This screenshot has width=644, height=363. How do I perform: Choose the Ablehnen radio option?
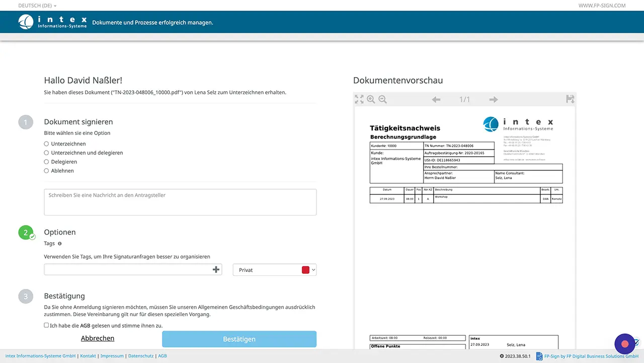[47, 171]
